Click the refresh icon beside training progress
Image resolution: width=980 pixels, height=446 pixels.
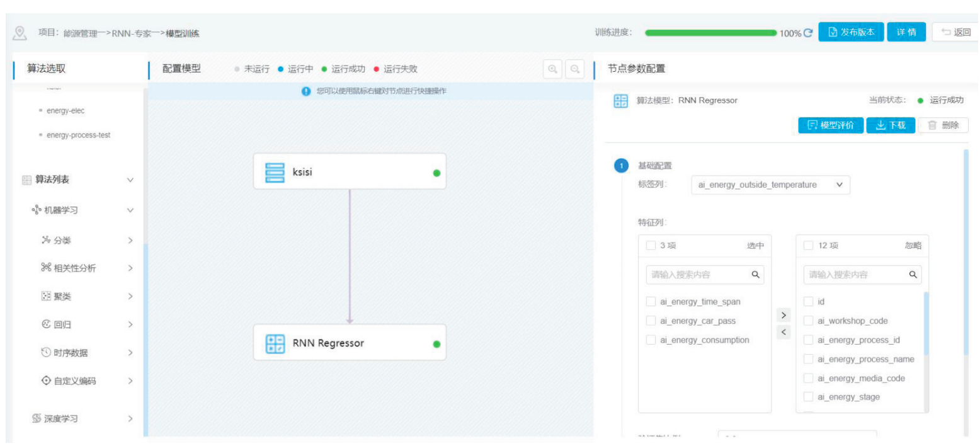[808, 33]
